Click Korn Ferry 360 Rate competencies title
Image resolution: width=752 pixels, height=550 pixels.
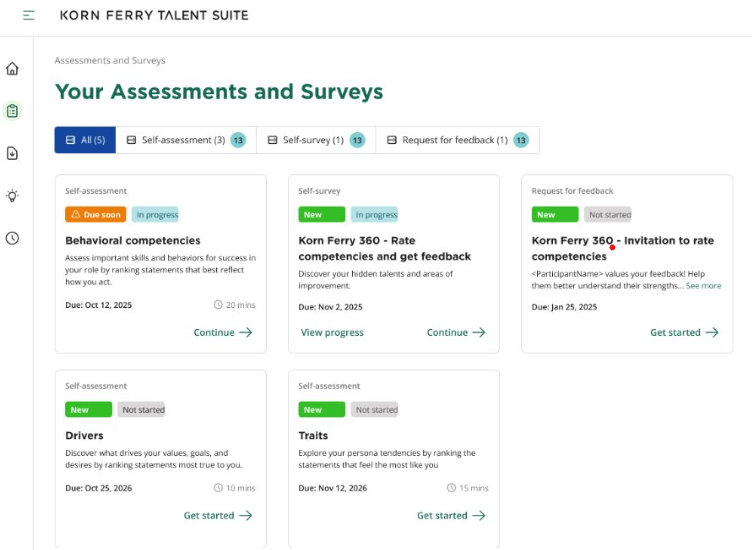coord(385,248)
